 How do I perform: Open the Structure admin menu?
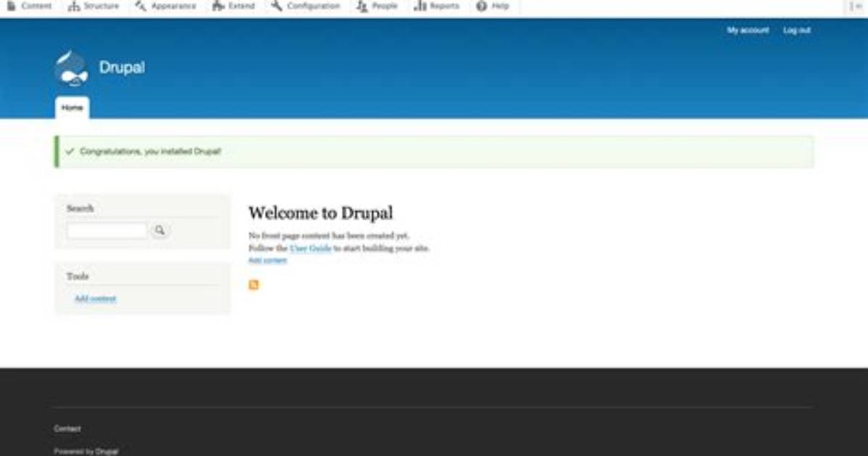(x=94, y=6)
